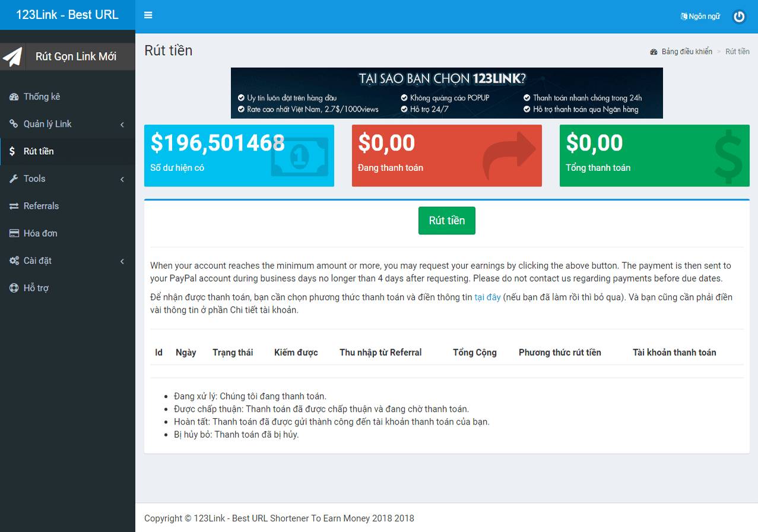
Task: Click Thu nhập từ Referral column header
Action: (380, 352)
